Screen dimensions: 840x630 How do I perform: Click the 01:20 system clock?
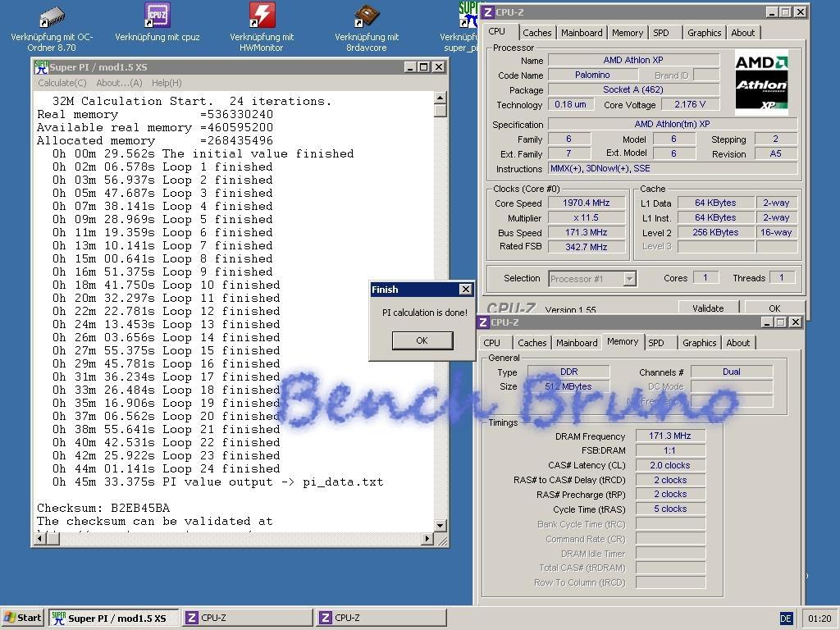[819, 619]
